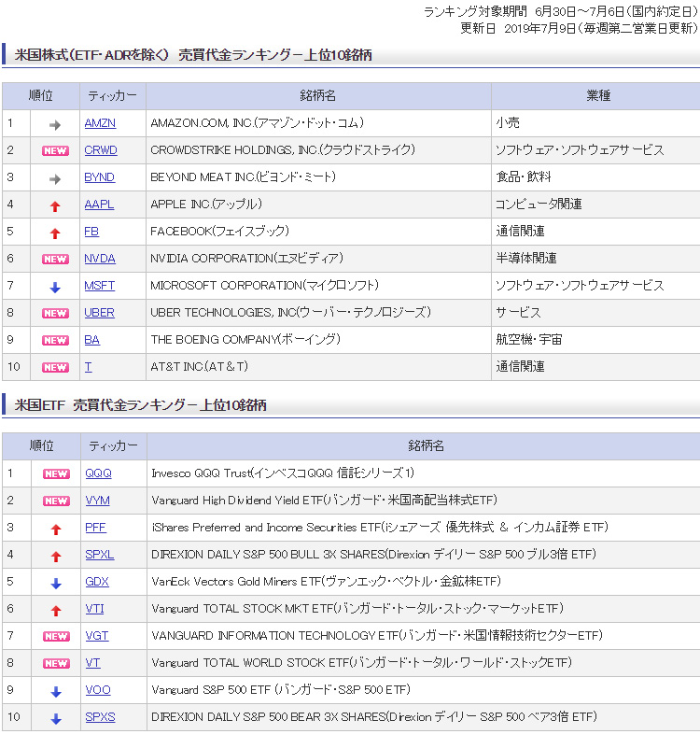Click the VYM ETF ticker link
The width and height of the screenshot is (700, 734).
click(x=97, y=501)
